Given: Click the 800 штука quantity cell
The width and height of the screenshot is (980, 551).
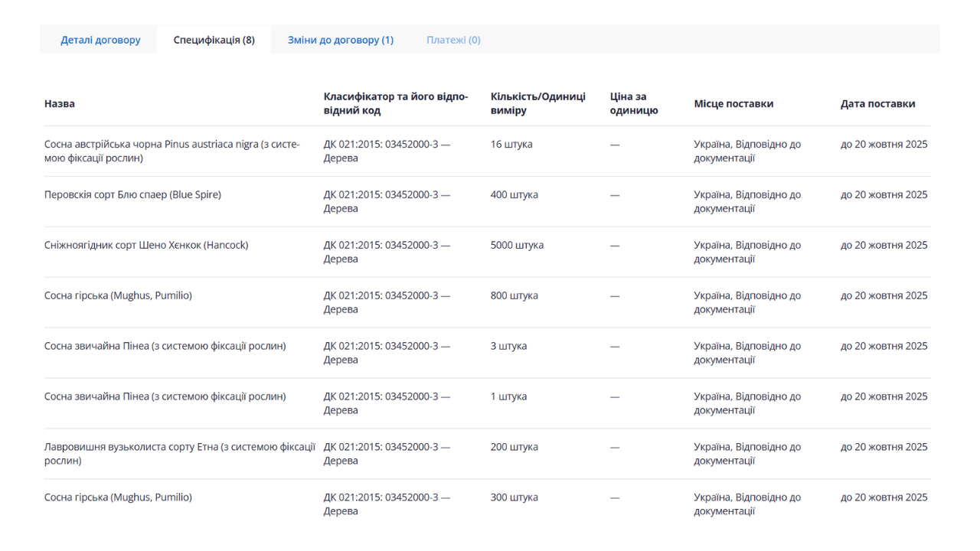Looking at the screenshot, I should pos(514,296).
